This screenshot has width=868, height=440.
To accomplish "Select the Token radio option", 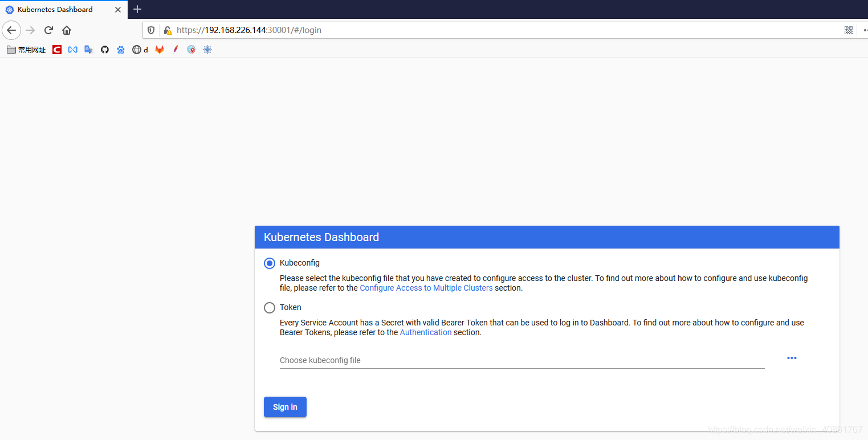I will 270,308.
